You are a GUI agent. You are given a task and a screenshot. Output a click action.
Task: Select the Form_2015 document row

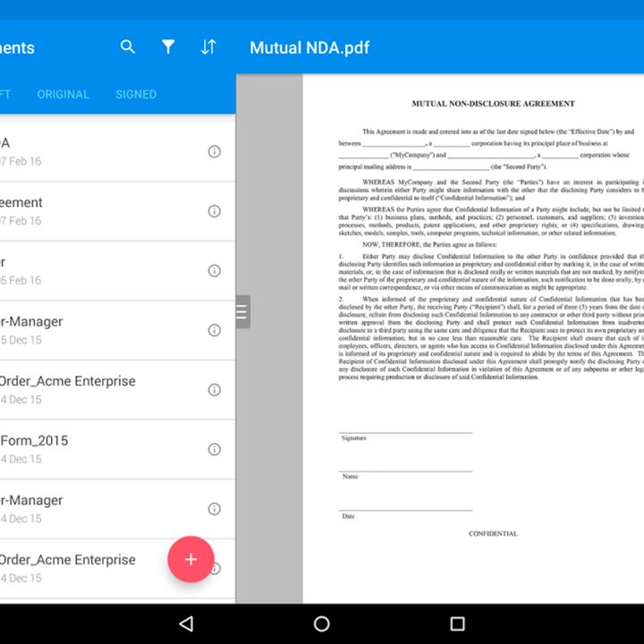click(x=117, y=449)
